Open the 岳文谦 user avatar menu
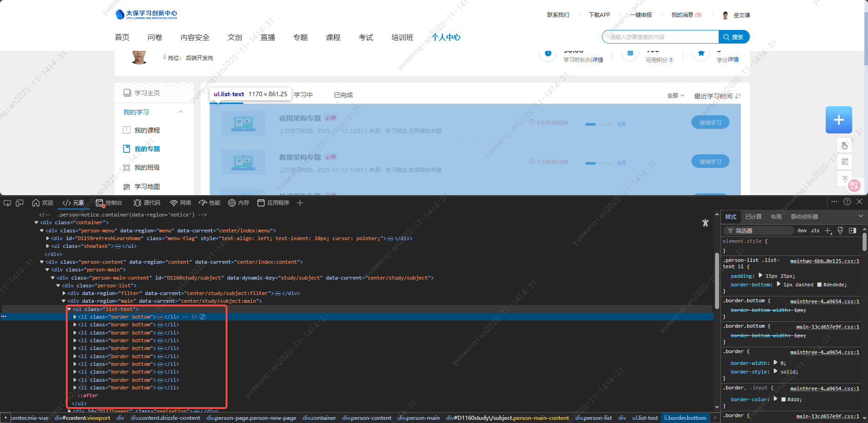The width and height of the screenshot is (868, 423). pyautogui.click(x=725, y=15)
